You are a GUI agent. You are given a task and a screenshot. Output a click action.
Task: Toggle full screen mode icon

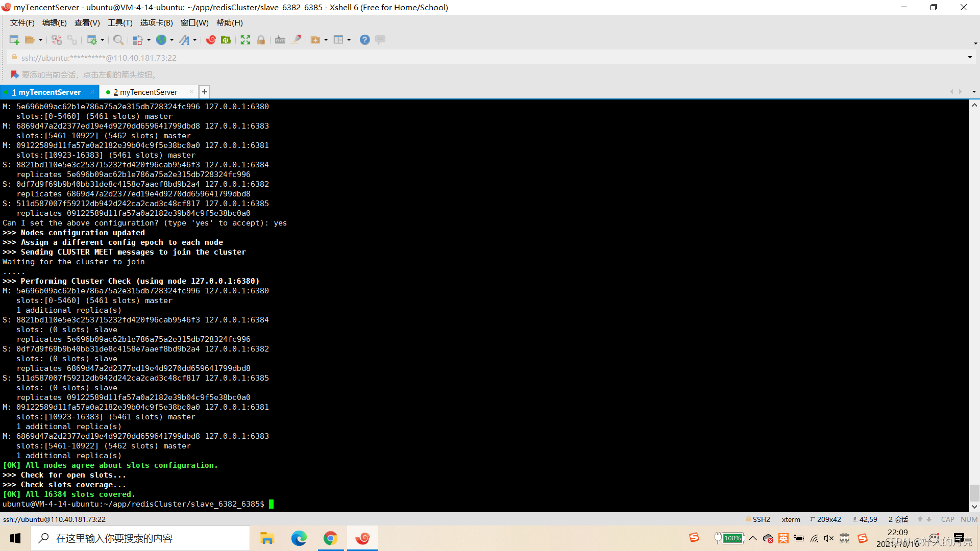click(246, 40)
